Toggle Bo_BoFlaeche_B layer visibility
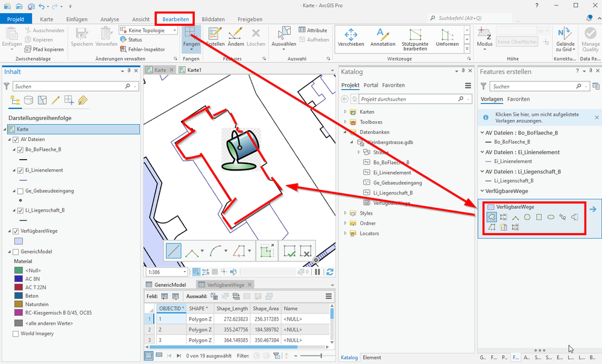Image resolution: width=602 pixels, height=364 pixels. pos(21,149)
